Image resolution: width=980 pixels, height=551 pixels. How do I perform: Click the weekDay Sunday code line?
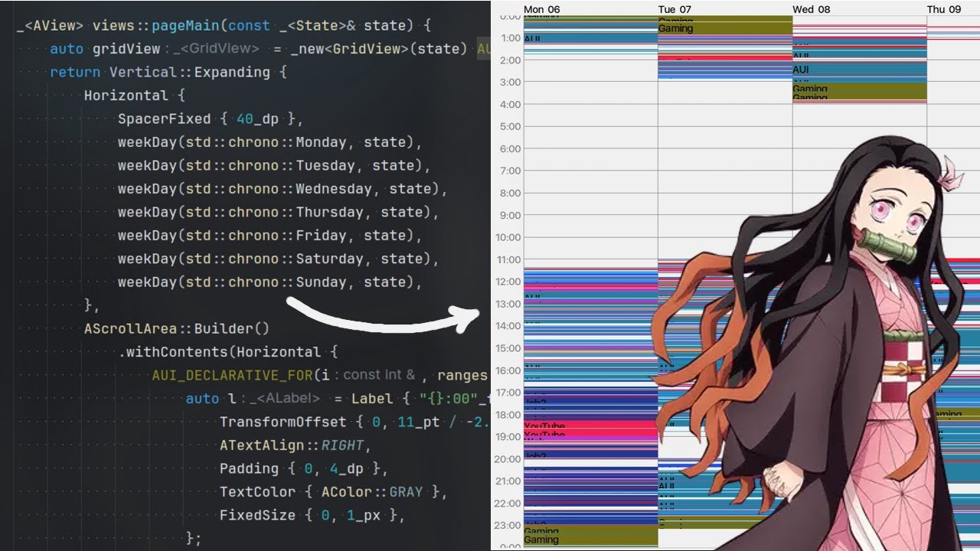point(270,282)
